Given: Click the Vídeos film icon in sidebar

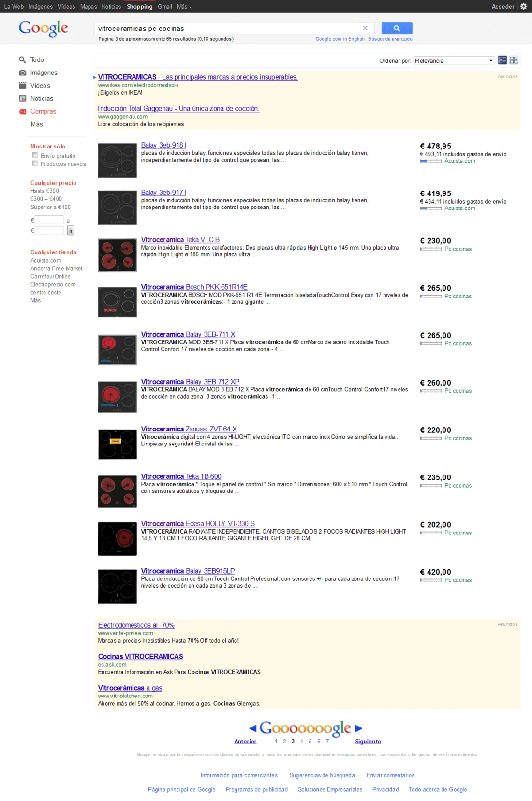Looking at the screenshot, I should [x=22, y=85].
